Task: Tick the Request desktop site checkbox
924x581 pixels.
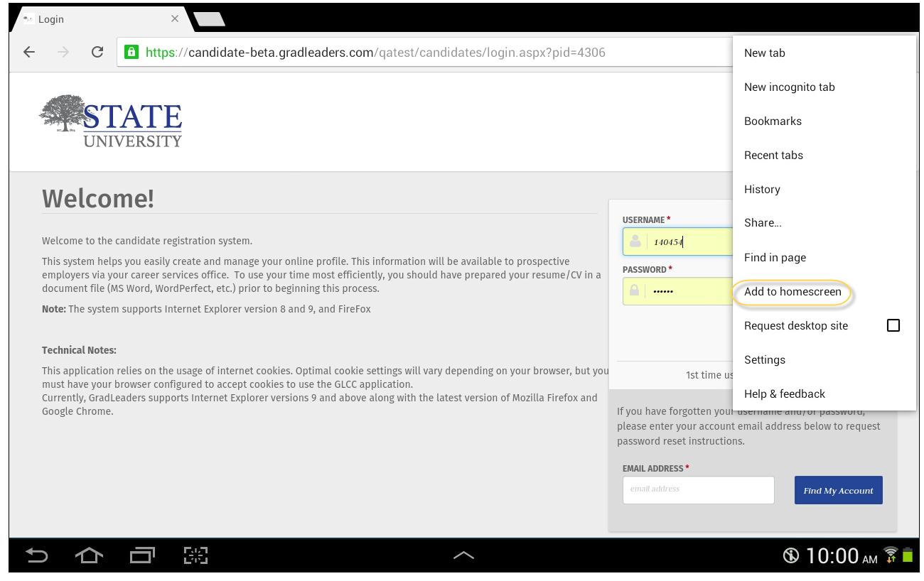Action: pos(893,325)
